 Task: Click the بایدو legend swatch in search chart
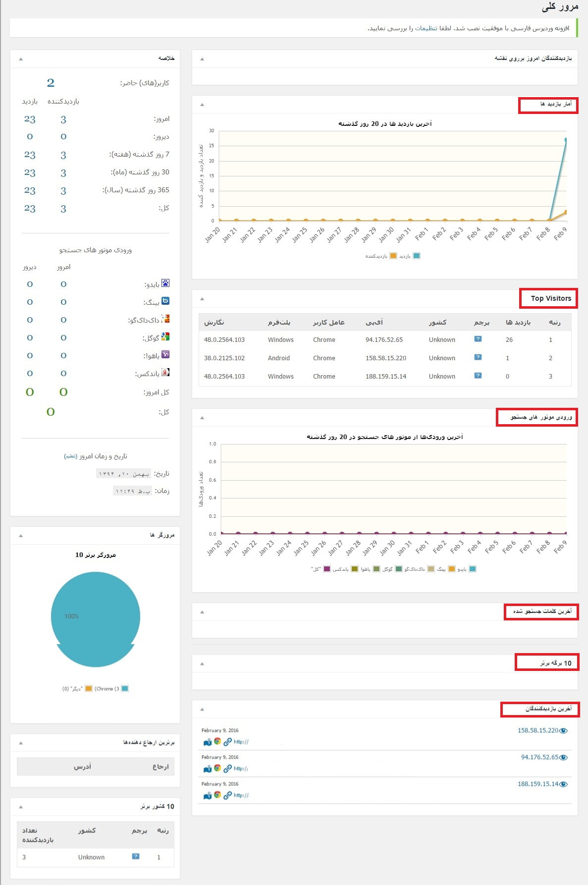click(x=473, y=569)
